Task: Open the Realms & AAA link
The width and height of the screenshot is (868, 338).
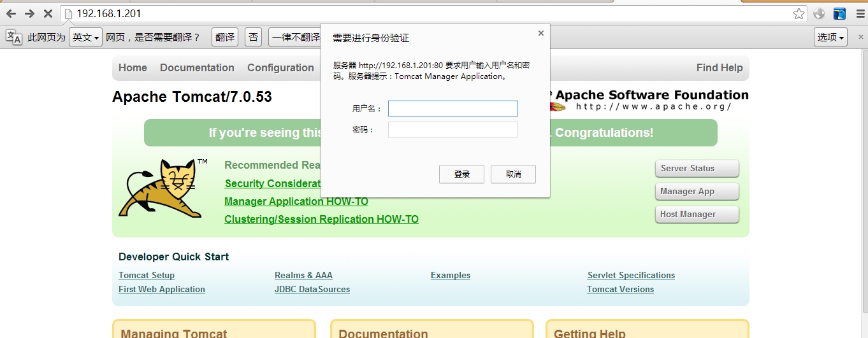Action: pos(303,276)
